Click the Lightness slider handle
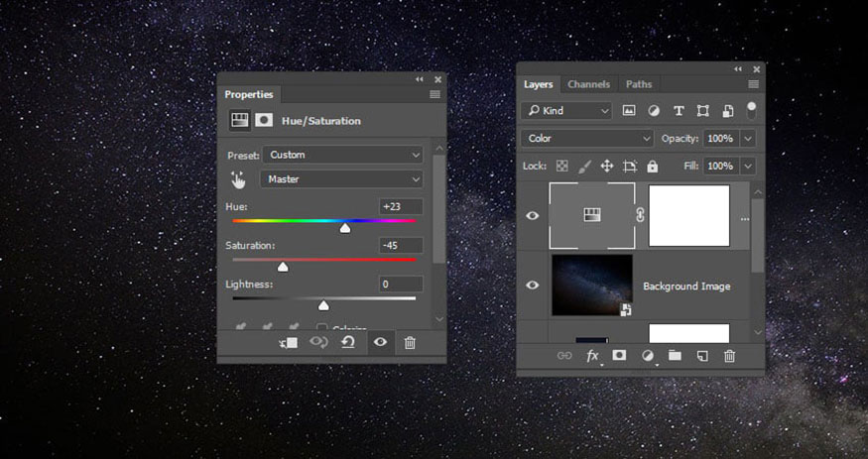868x459 pixels. [x=323, y=305]
